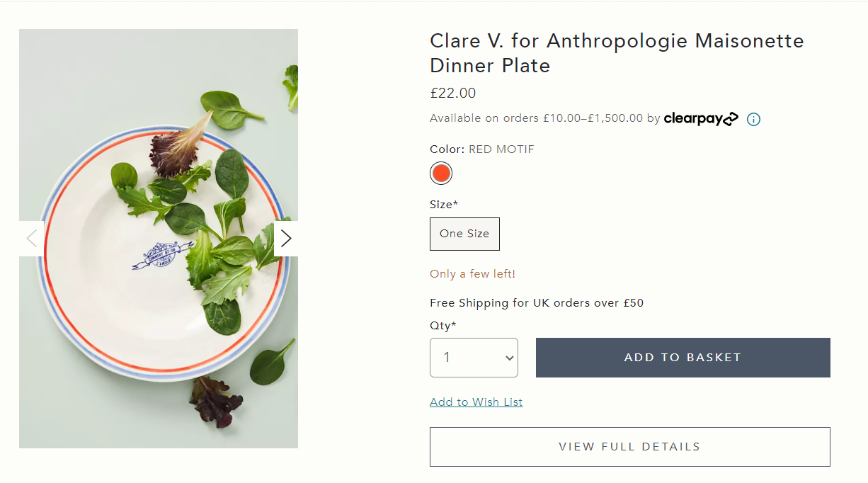Click the Free Shipping for UK orders text
The image size is (868, 483).
(x=537, y=303)
